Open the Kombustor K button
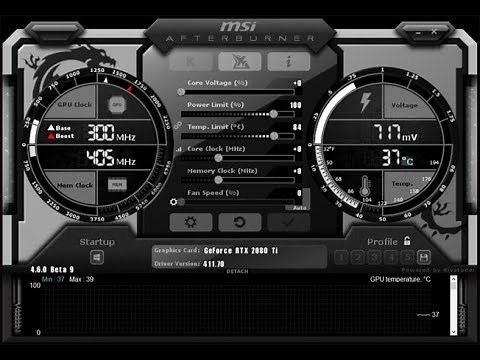Image resolution: width=480 pixels, height=360 pixels. tap(190, 61)
